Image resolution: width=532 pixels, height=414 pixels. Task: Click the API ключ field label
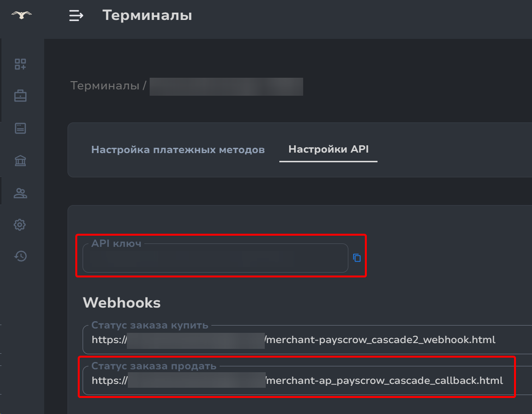pyautogui.click(x=117, y=243)
